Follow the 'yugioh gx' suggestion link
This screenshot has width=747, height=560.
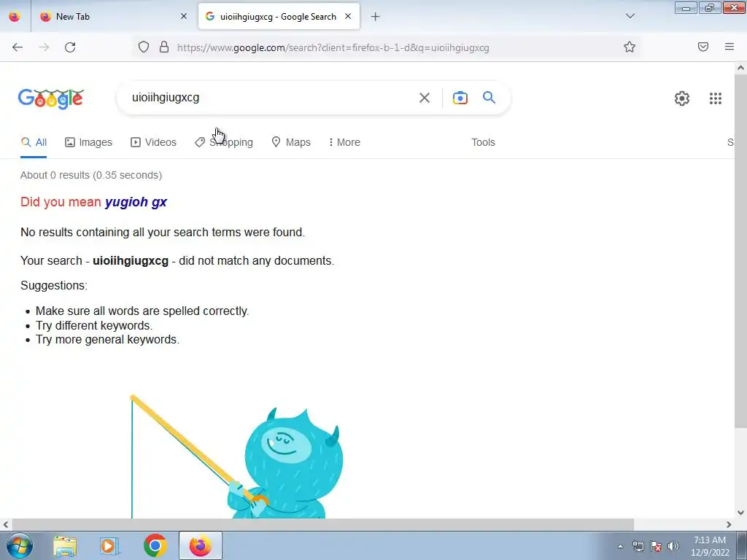click(x=136, y=202)
